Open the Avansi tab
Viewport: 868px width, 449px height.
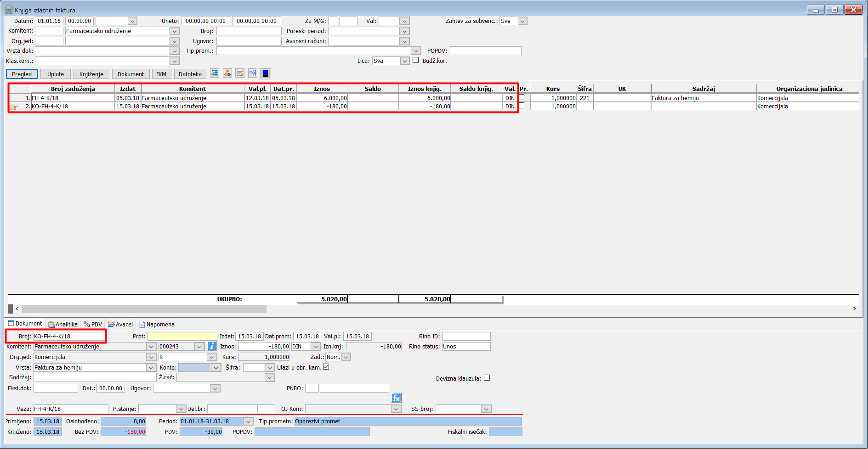click(120, 324)
